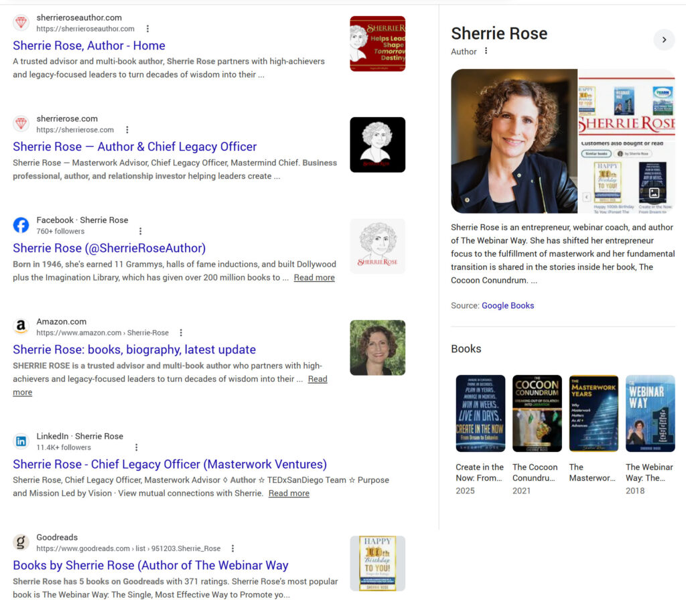
Task: Click image gallery icon on knowledge panel photos
Action: pos(654,194)
